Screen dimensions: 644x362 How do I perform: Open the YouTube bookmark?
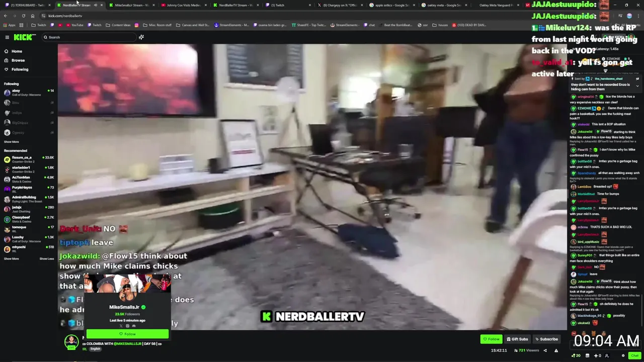click(x=75, y=25)
